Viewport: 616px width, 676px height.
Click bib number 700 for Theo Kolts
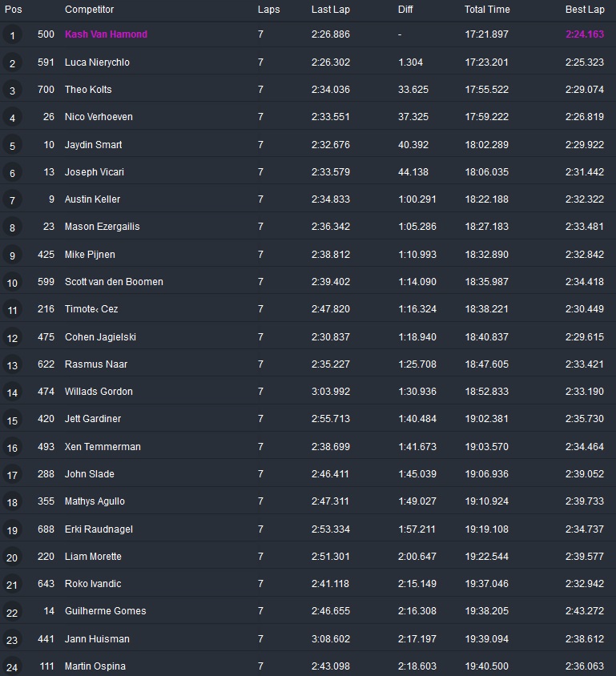[x=46, y=90]
